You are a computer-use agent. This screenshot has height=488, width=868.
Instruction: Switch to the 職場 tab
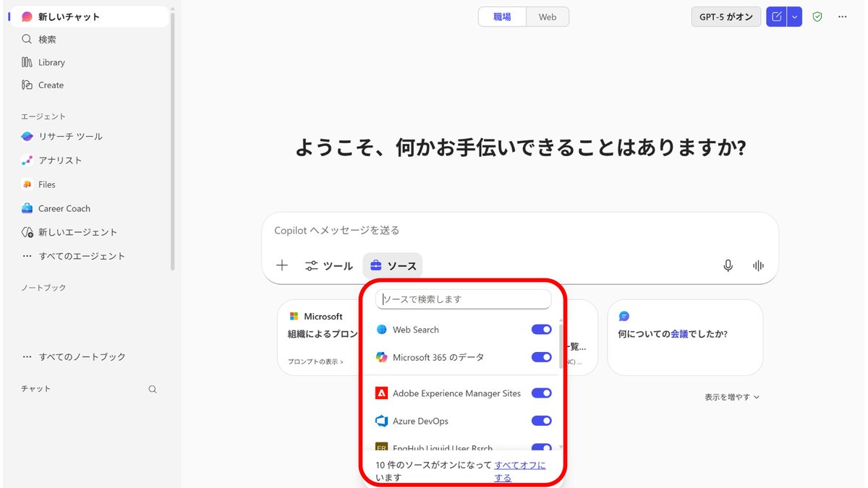coord(503,17)
